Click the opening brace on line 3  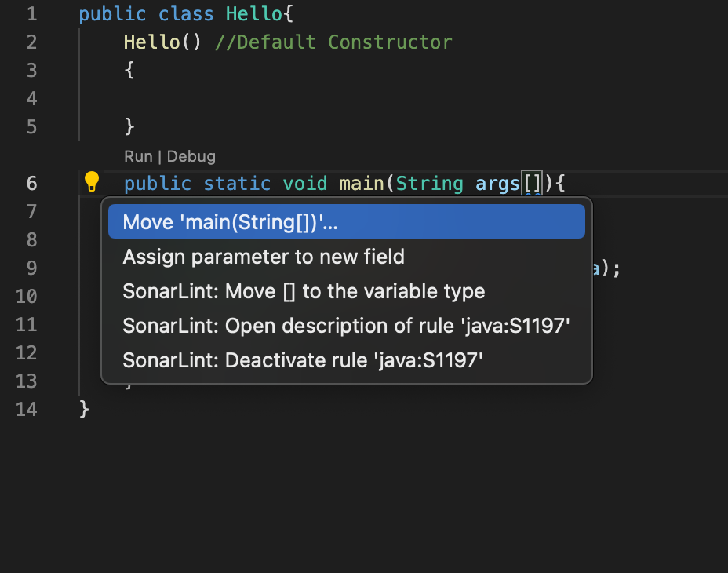click(x=129, y=71)
